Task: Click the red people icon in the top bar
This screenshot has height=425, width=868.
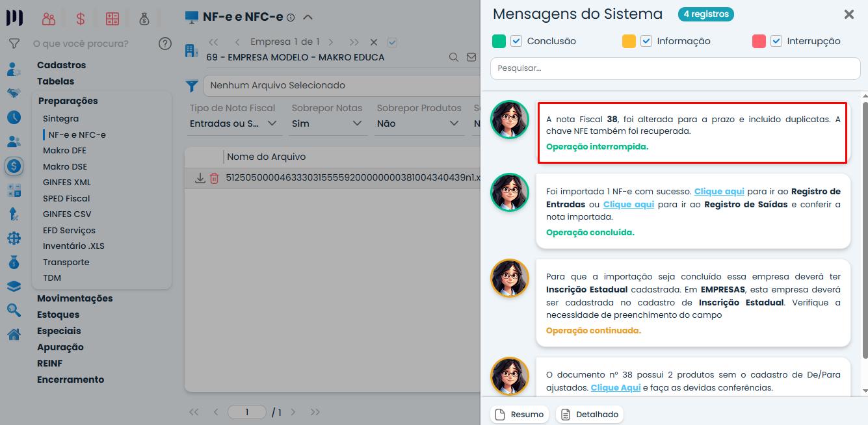Action: point(48,19)
